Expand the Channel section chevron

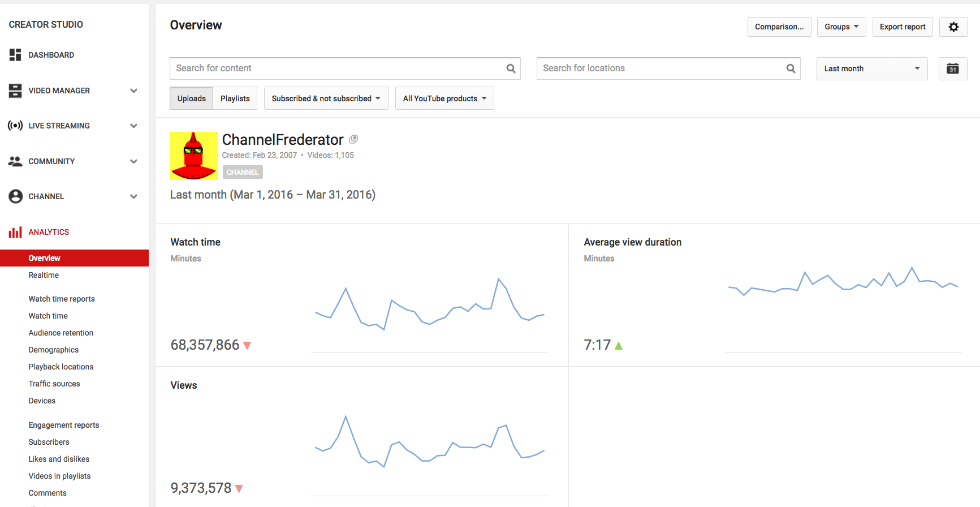133,196
